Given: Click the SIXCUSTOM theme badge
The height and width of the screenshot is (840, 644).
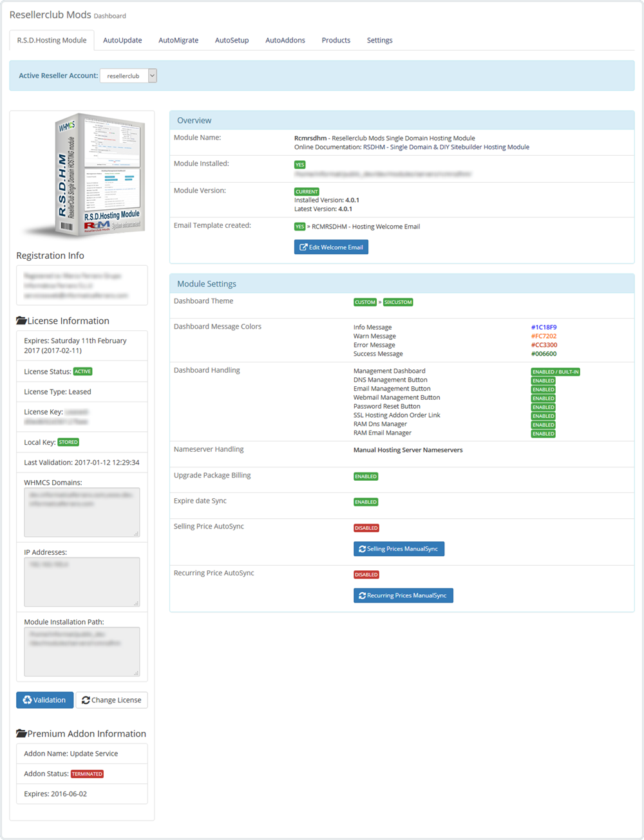Looking at the screenshot, I should (398, 302).
